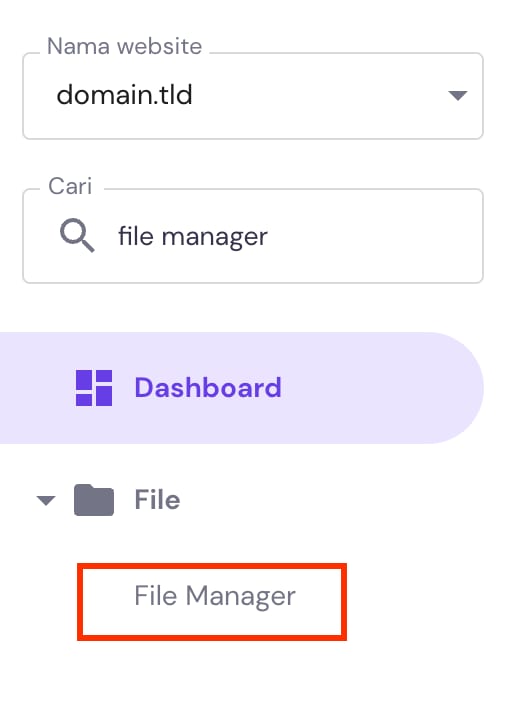The image size is (520, 718).
Task: Click the purple Dashboard grid icon
Action: click(x=94, y=388)
